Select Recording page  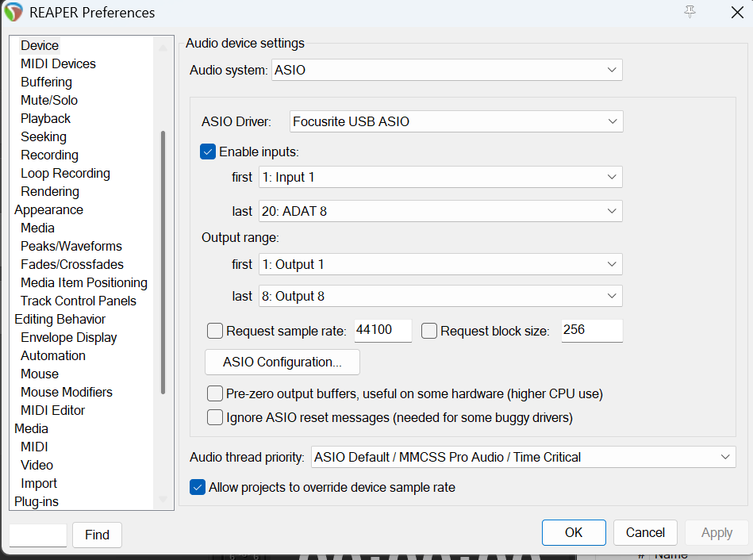point(49,155)
